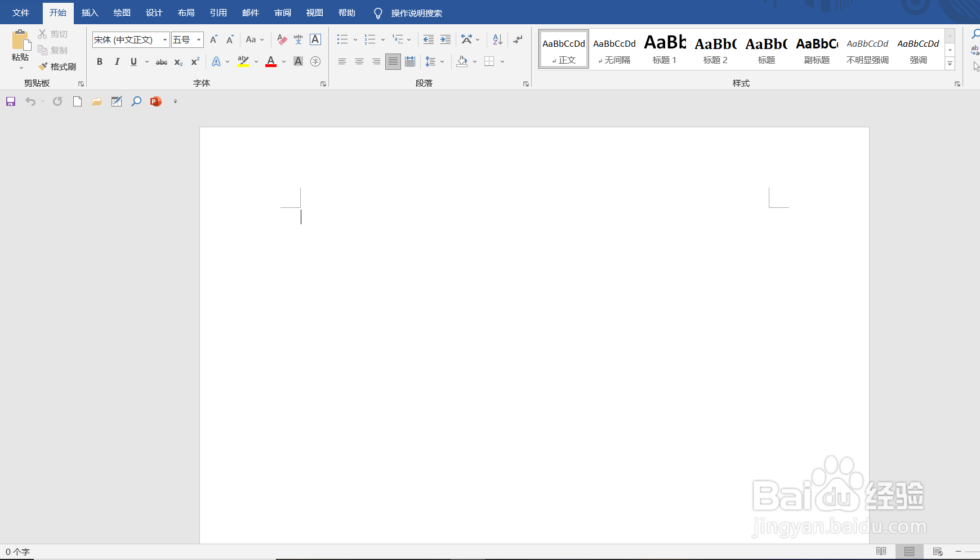
Task: Open the Change Case (Aa) dropdown
Action: click(x=255, y=39)
